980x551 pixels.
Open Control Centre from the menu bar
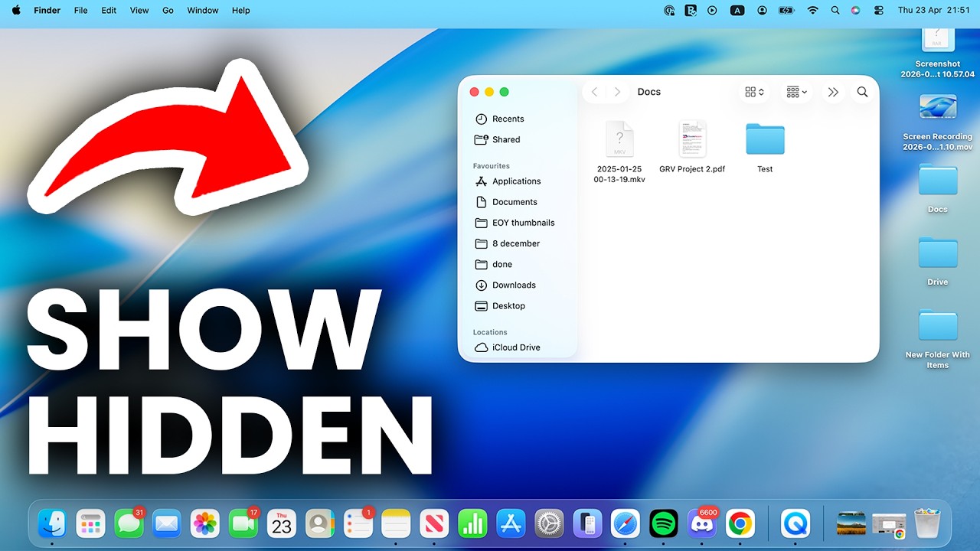(878, 11)
